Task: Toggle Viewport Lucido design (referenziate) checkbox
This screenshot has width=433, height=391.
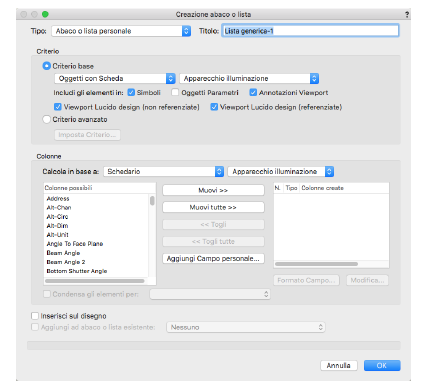Action: coord(214,107)
